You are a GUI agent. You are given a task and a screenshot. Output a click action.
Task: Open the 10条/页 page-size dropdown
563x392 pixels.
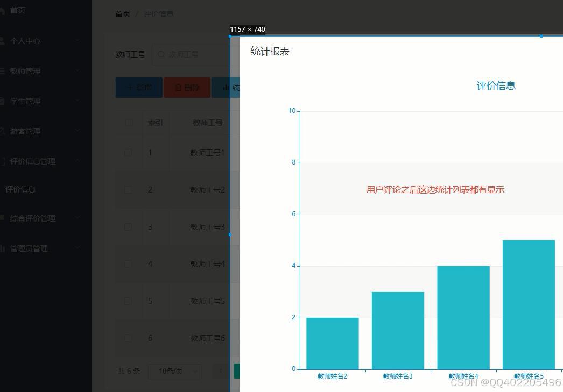tap(174, 371)
